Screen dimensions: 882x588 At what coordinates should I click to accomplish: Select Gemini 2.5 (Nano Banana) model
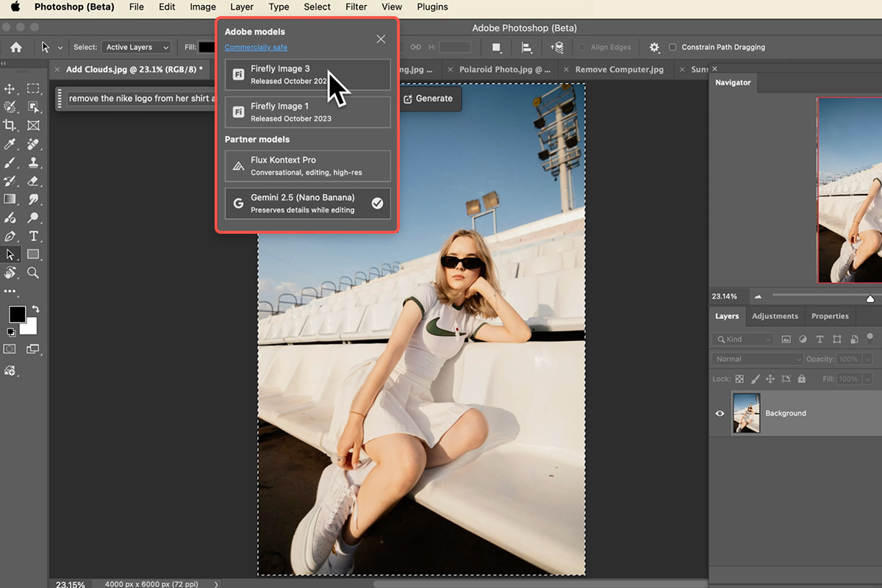[x=307, y=204]
